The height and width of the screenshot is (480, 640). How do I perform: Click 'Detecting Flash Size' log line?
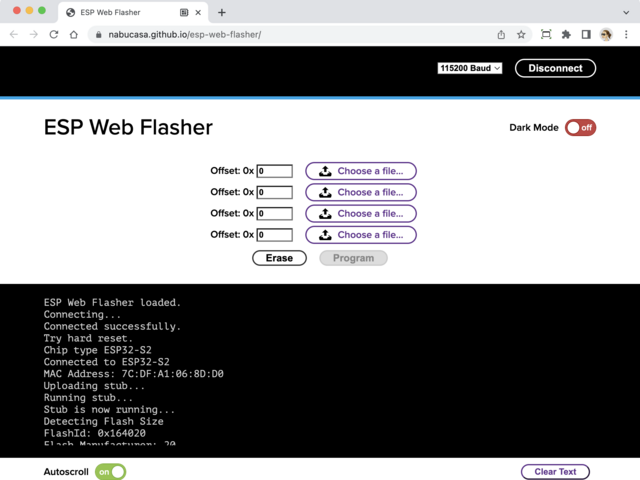click(104, 421)
